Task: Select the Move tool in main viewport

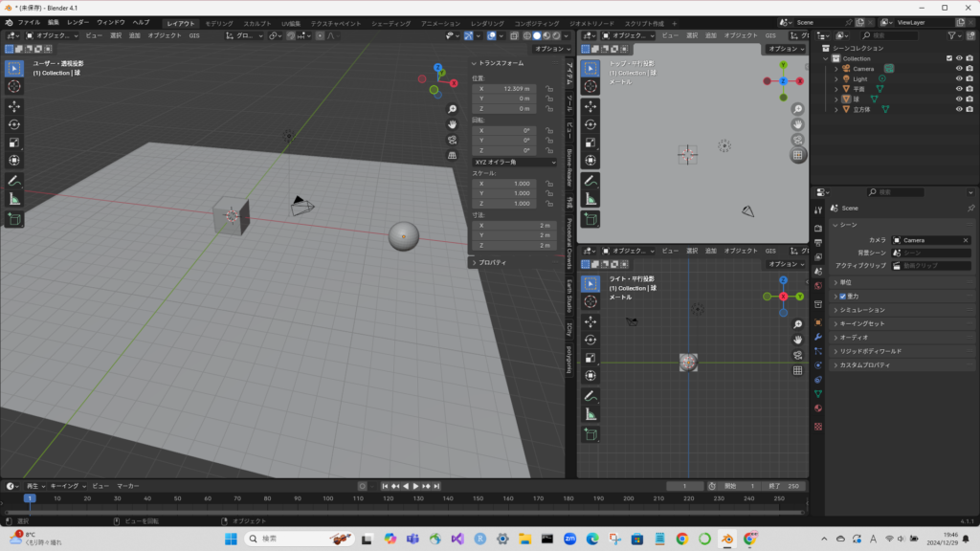Action: pos(14,105)
